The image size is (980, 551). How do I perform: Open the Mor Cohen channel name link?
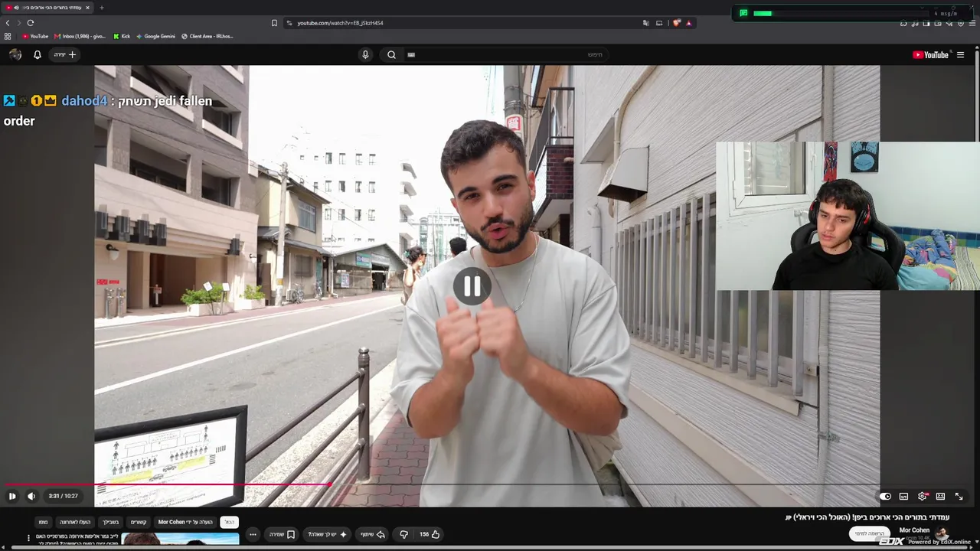[914, 530]
